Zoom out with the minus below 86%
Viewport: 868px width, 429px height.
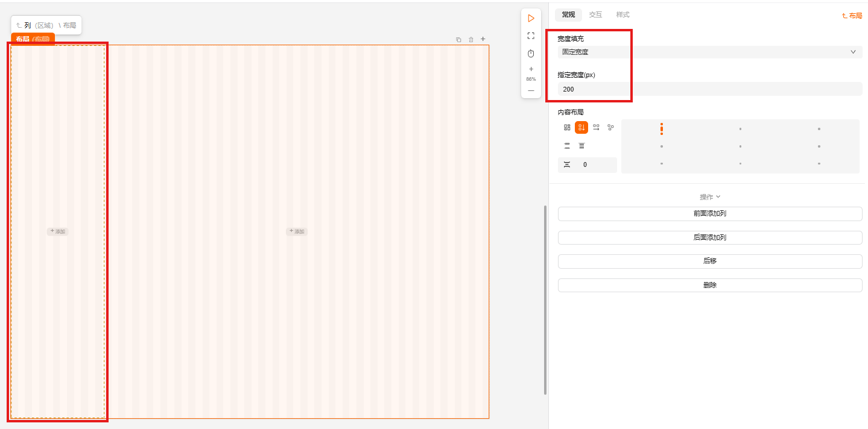point(531,90)
